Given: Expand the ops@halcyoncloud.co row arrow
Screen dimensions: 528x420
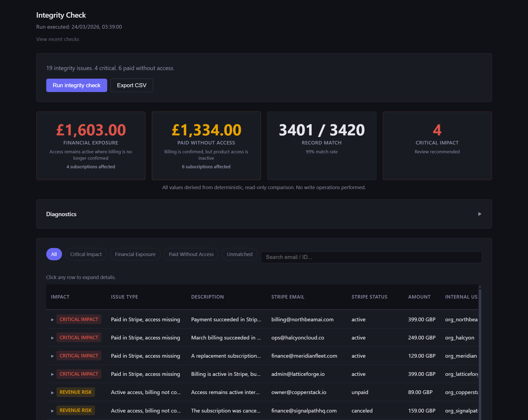Looking at the screenshot, I should [52, 338].
